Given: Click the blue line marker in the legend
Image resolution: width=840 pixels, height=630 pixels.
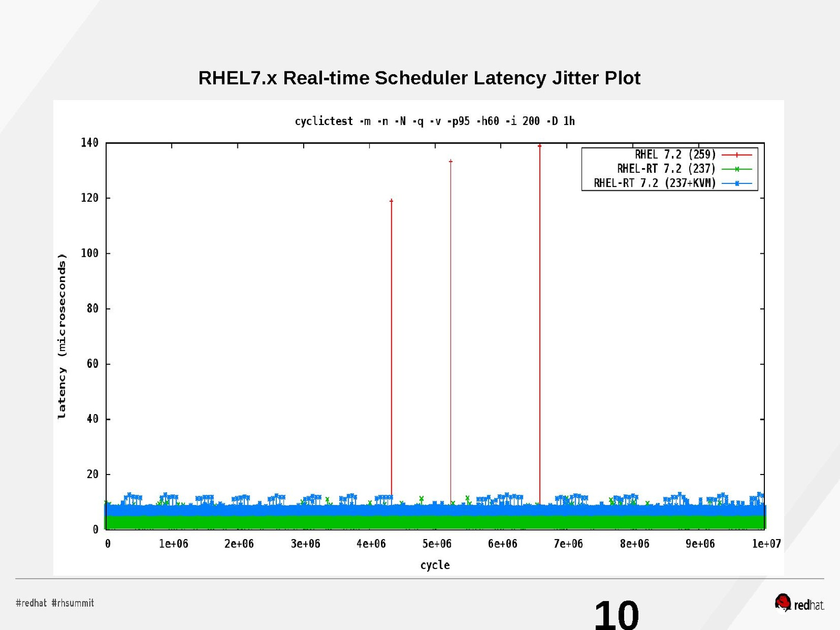Looking at the screenshot, I should [x=737, y=183].
